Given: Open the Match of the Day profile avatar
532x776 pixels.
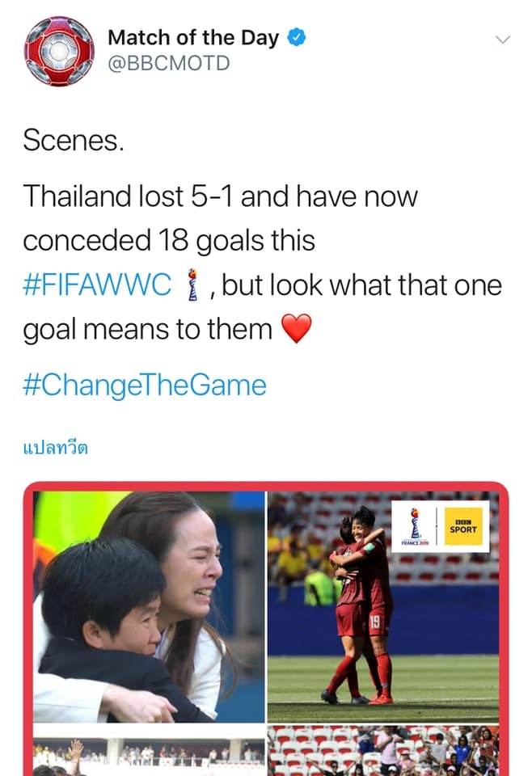Looking at the screenshot, I should click(x=59, y=51).
